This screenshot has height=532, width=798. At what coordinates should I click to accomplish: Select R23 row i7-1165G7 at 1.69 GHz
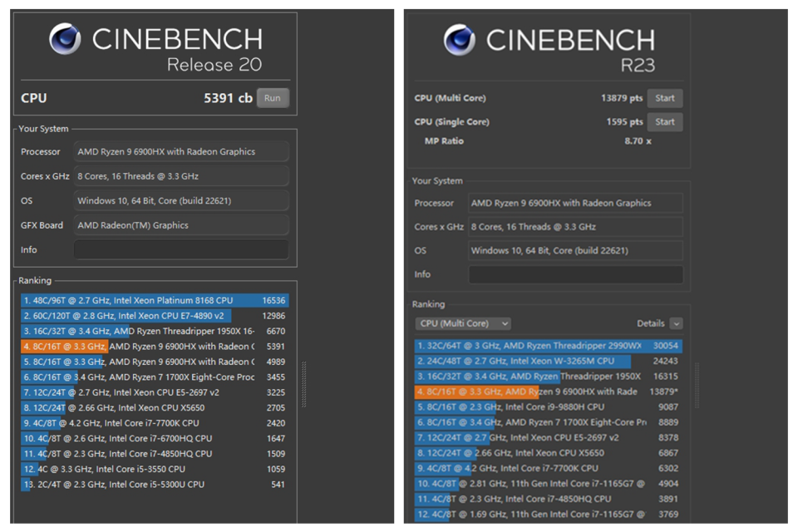point(549,515)
